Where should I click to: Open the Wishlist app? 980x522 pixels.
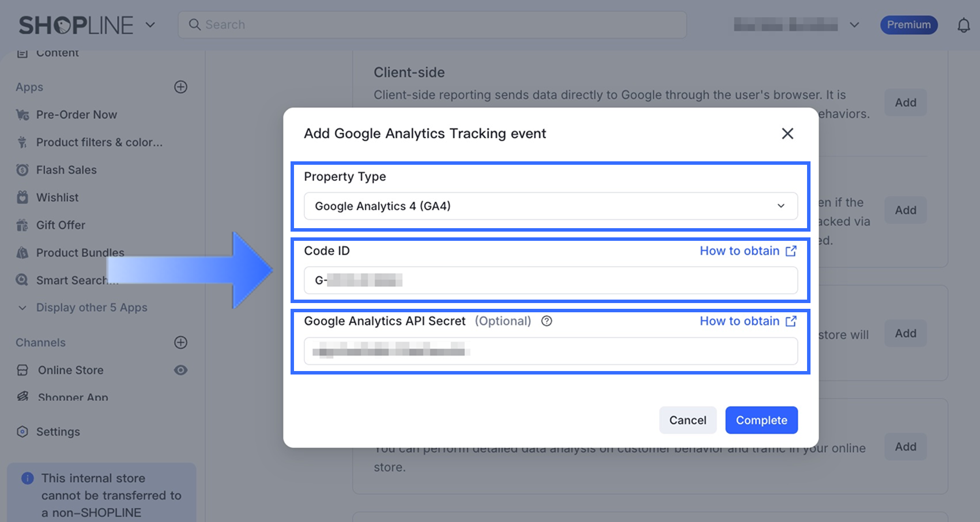[x=57, y=198]
